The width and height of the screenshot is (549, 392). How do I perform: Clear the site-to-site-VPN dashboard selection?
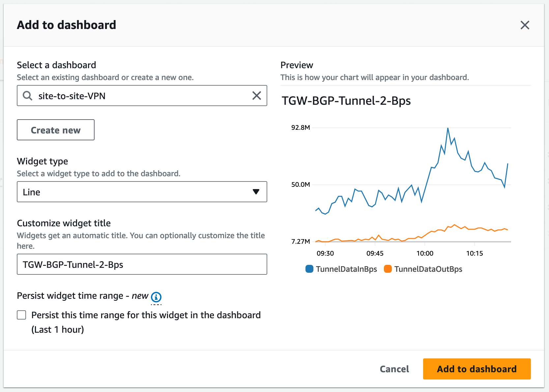(x=257, y=96)
